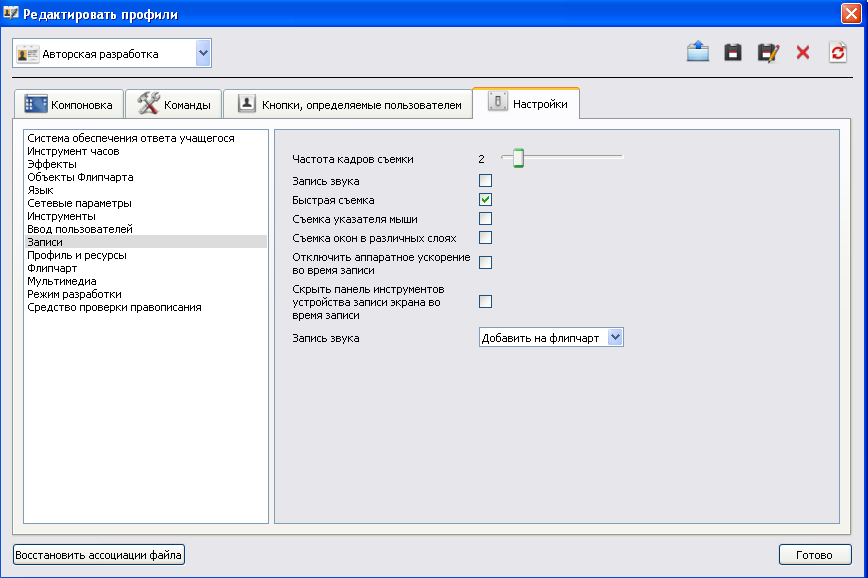Switch to the Команды tab
The height and width of the screenshot is (578, 868).
point(174,104)
